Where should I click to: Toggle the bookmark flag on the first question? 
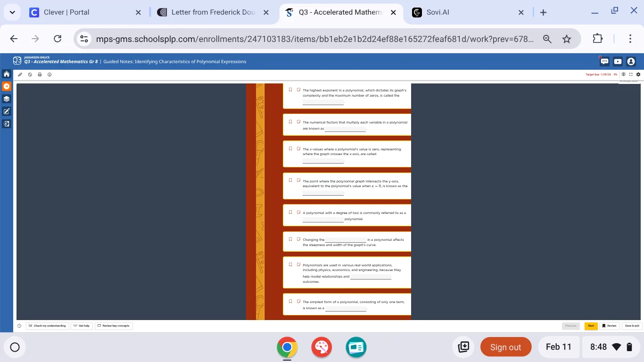[x=290, y=89]
